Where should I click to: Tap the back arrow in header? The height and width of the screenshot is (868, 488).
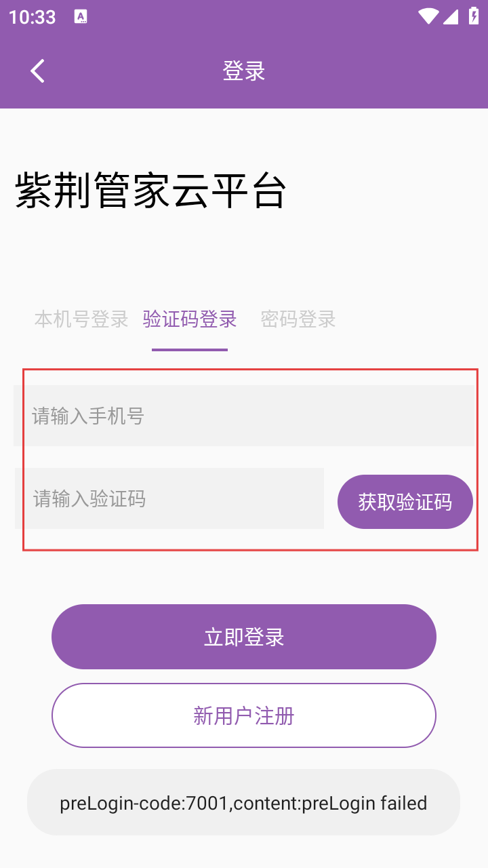[37, 71]
